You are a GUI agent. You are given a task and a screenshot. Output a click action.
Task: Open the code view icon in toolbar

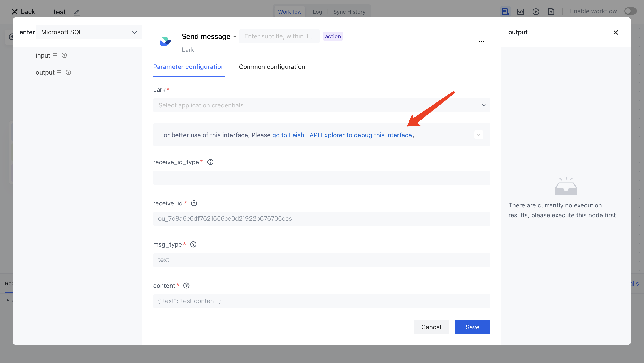[x=520, y=11]
